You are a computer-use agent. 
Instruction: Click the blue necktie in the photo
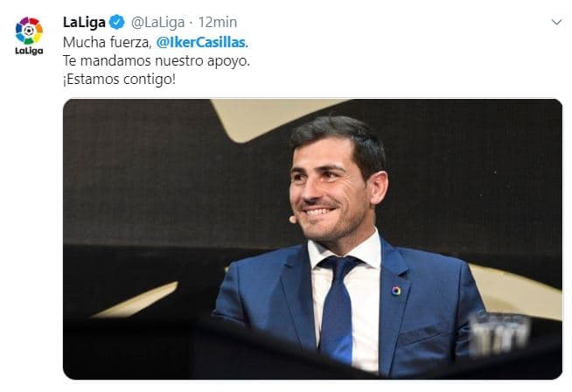[x=338, y=307]
